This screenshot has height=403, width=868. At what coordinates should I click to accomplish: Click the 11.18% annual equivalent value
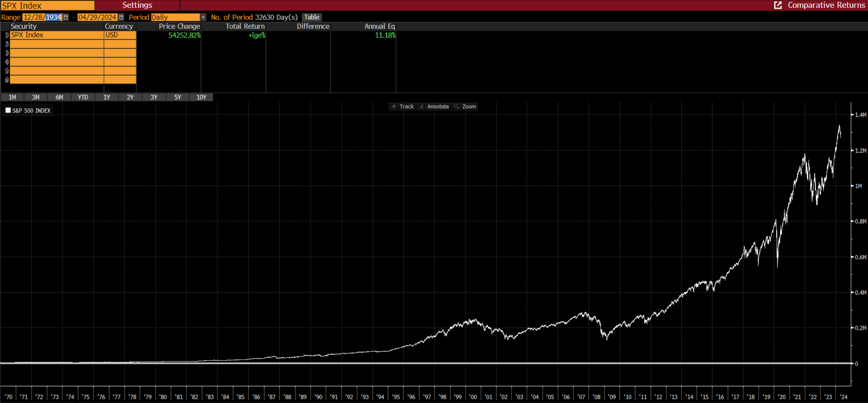[385, 35]
